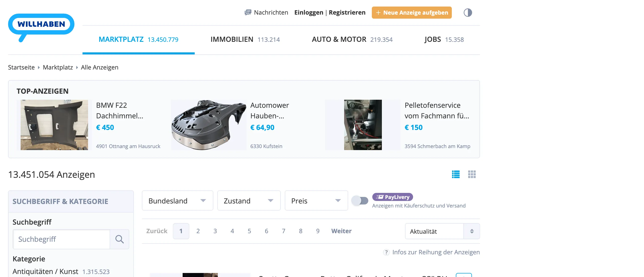Image resolution: width=644 pixels, height=277 pixels.
Task: Select the Marktplatz tab
Action: tap(138, 40)
